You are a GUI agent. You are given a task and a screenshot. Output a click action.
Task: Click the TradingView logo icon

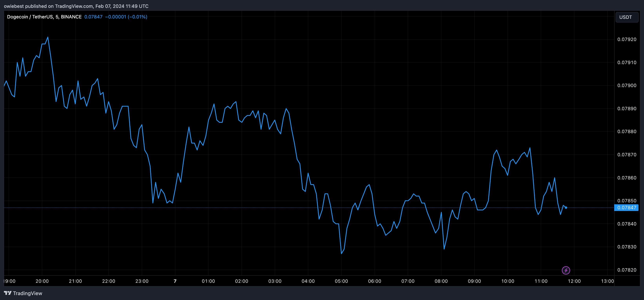point(8,293)
